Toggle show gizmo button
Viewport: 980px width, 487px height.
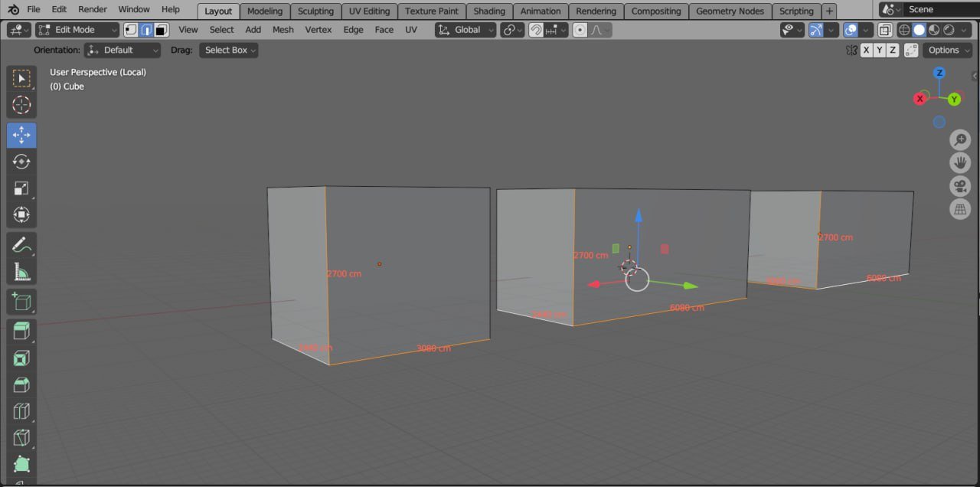click(x=816, y=30)
